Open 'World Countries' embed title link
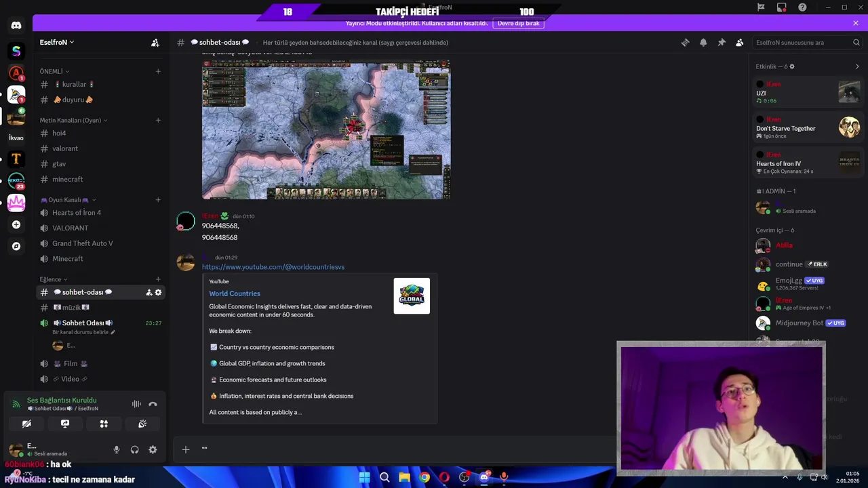 coord(235,293)
